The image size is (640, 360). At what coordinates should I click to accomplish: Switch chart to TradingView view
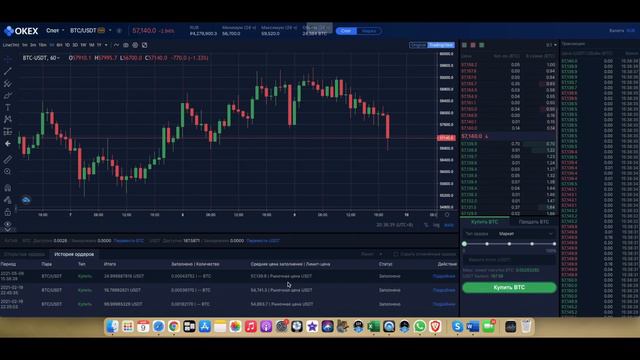tap(441, 45)
